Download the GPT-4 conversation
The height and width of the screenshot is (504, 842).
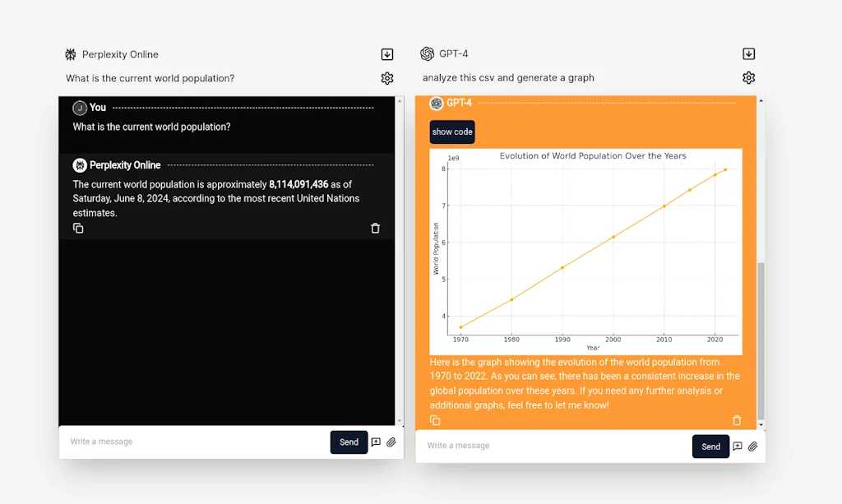click(748, 53)
